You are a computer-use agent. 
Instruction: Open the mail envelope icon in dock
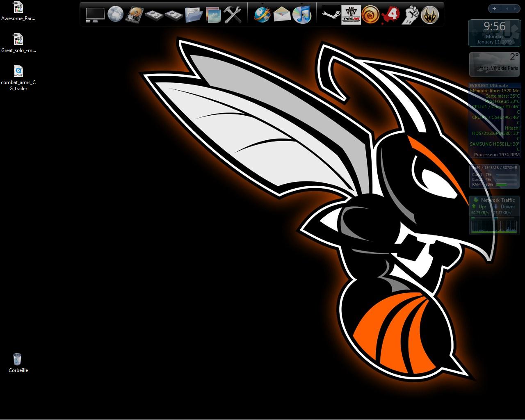pyautogui.click(x=282, y=15)
